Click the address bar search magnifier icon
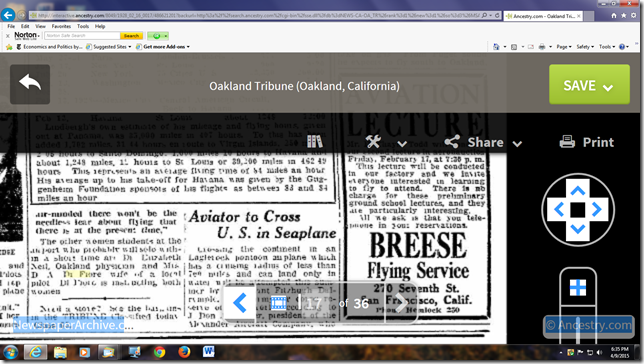 (x=484, y=16)
